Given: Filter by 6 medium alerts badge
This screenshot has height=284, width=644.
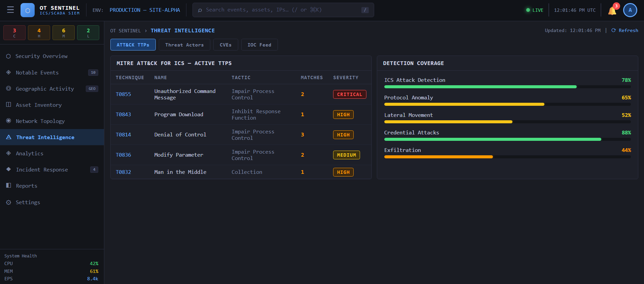Looking at the screenshot, I should [x=64, y=33].
